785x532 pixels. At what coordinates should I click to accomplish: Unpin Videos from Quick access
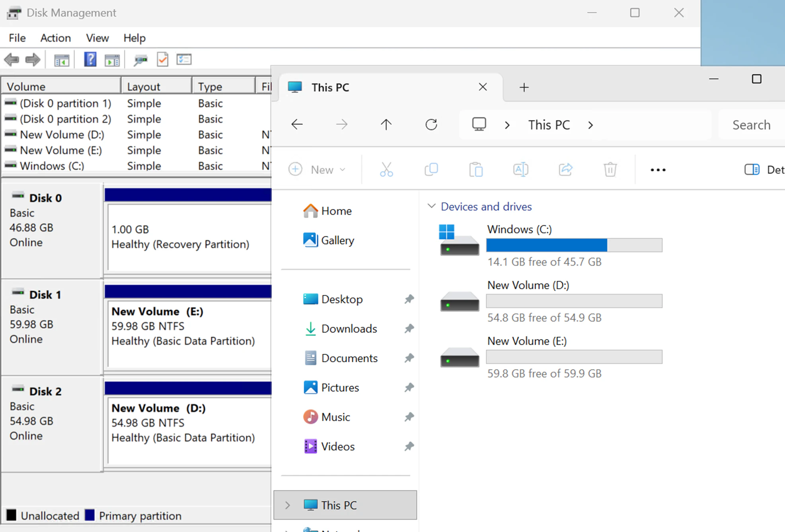(x=409, y=446)
